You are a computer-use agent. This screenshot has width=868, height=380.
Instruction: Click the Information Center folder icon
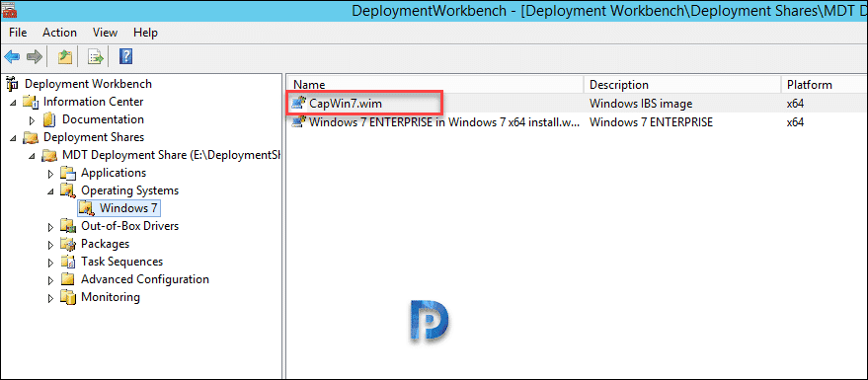tap(30, 102)
